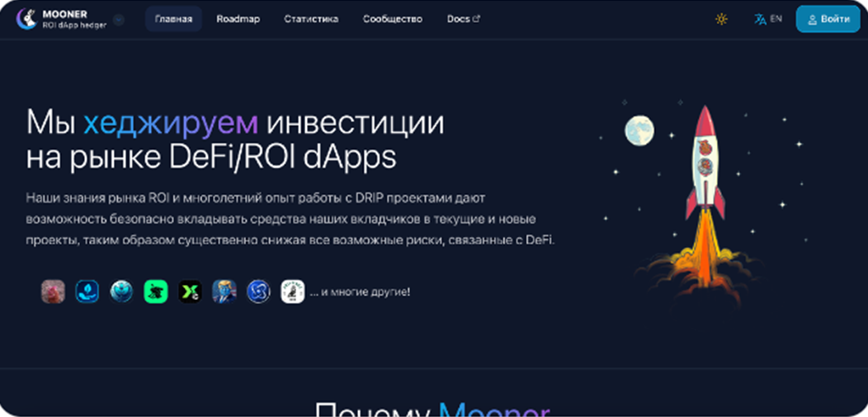The image size is (868, 417).
Task: Click the dark blue circular knot icon
Action: tap(258, 291)
